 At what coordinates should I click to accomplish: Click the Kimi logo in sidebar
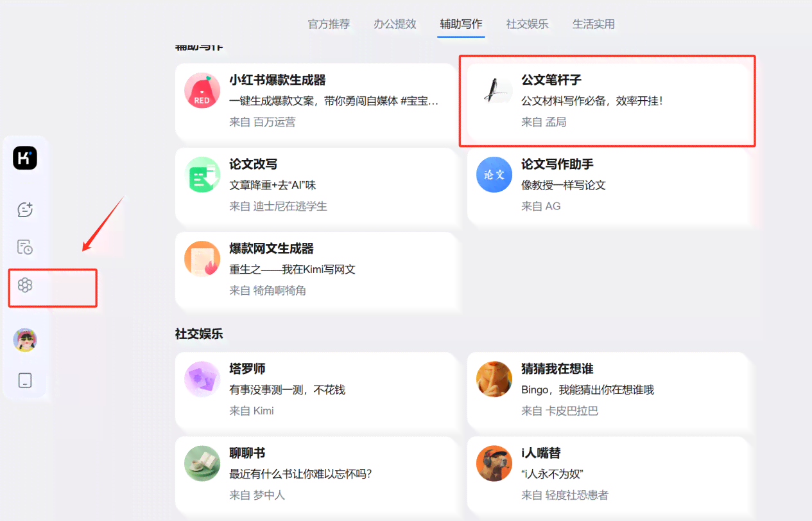click(x=25, y=158)
